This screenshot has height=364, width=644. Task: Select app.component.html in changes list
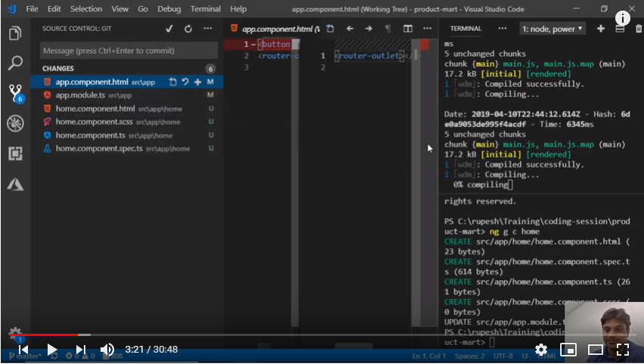[127, 82]
